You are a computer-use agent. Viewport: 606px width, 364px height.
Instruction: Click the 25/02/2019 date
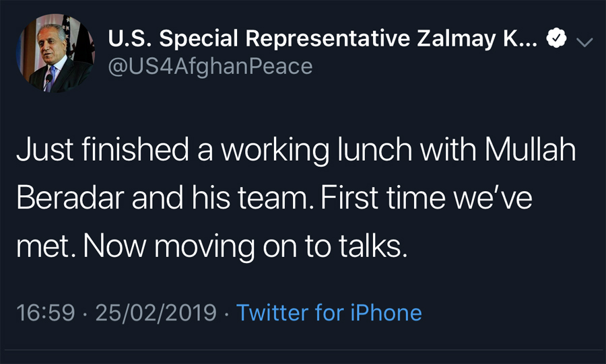point(156,312)
